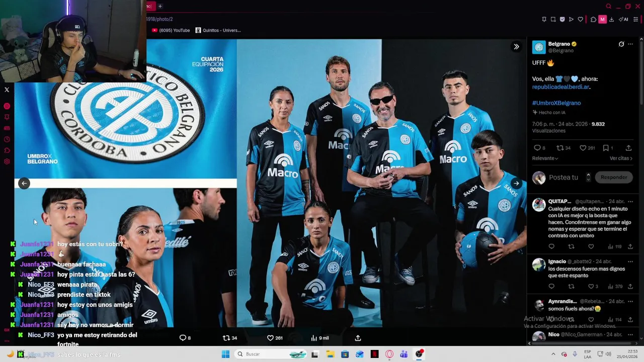This screenshot has width=644, height=362.
Task: Open Belgrano profile avatar
Action: (539, 47)
